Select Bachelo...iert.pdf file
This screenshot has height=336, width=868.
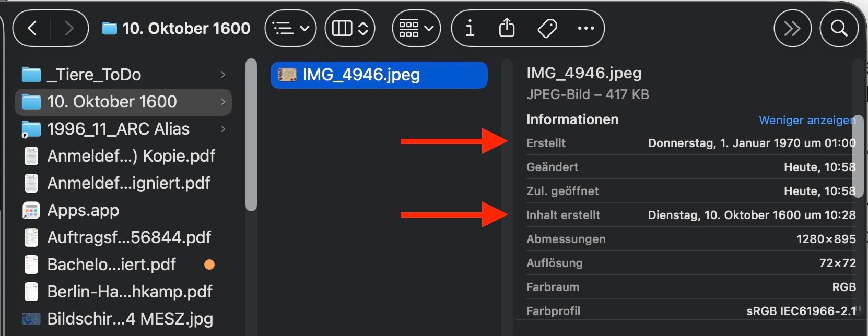[x=123, y=265]
